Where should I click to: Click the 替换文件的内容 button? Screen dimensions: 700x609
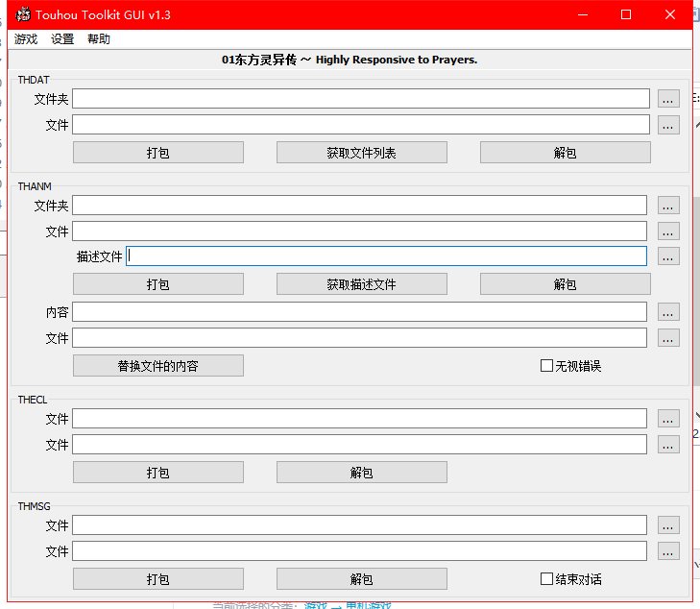click(x=158, y=366)
